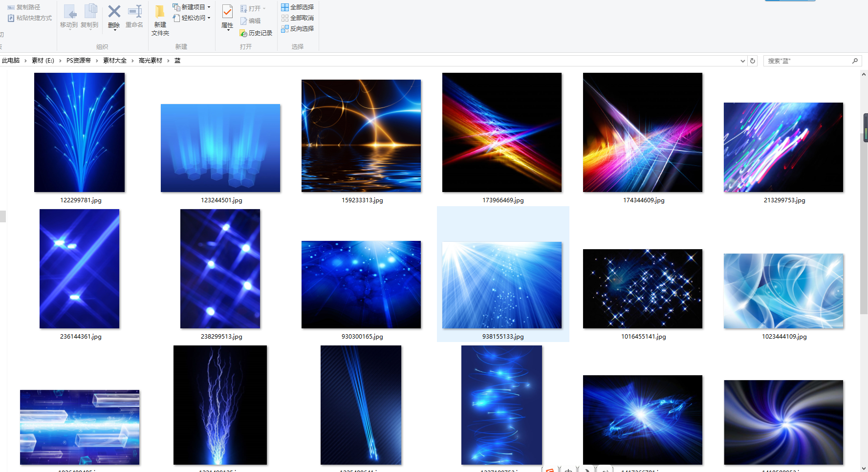Open the dropdown arrow beside 打开

click(264, 8)
